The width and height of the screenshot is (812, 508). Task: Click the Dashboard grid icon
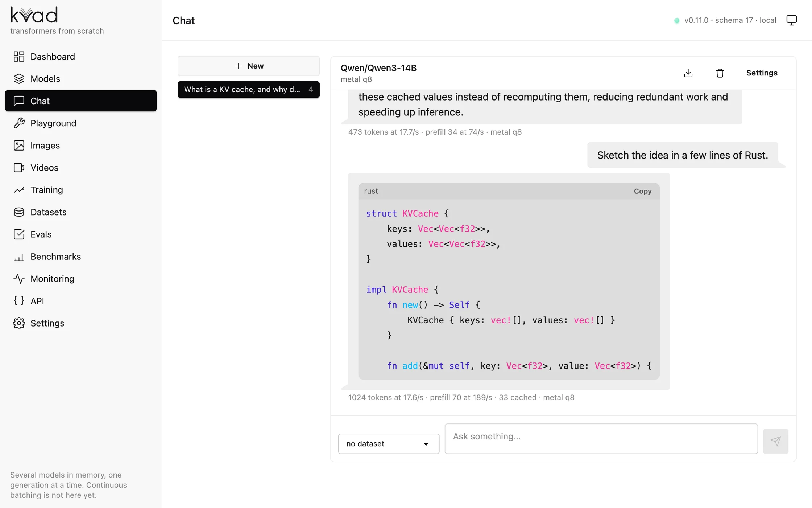pos(19,57)
